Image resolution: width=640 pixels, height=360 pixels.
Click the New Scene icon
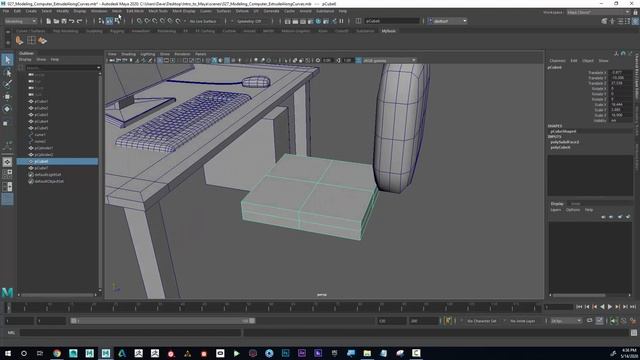click(49, 21)
